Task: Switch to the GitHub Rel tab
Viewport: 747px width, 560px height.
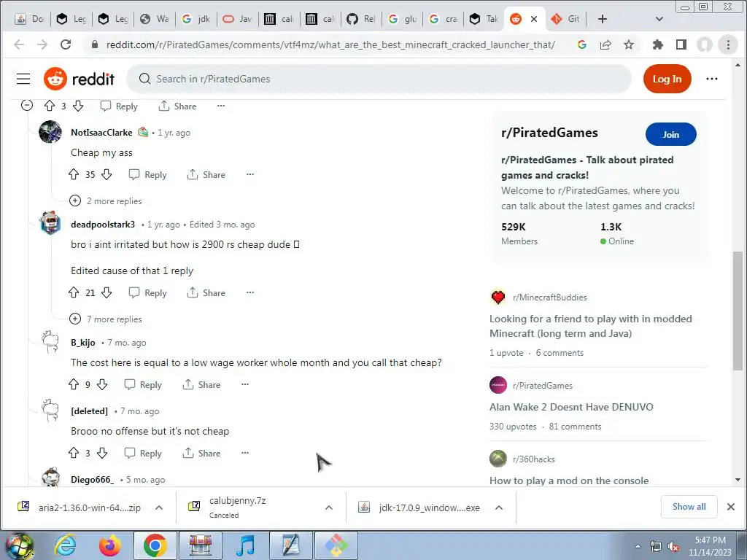Action: click(361, 19)
